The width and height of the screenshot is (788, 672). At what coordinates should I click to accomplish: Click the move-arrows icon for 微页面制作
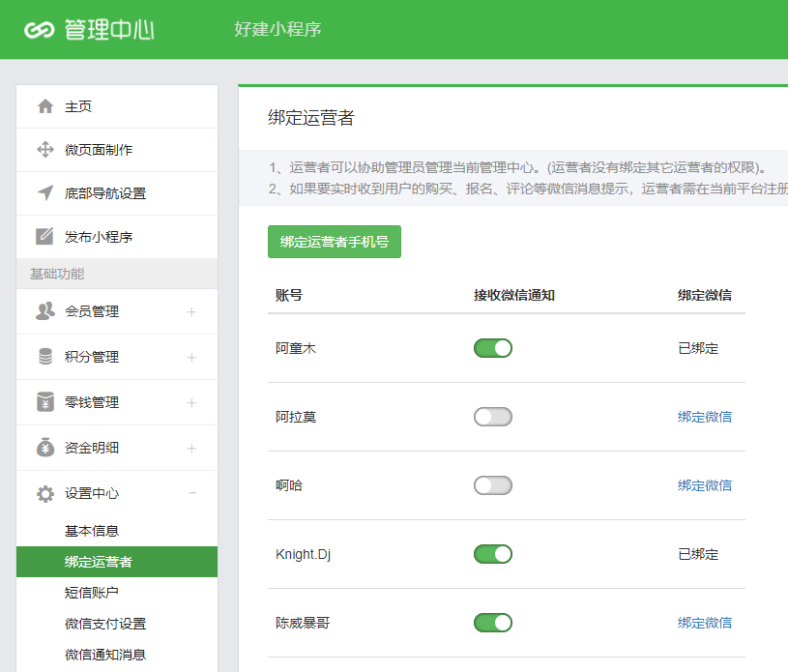click(44, 150)
